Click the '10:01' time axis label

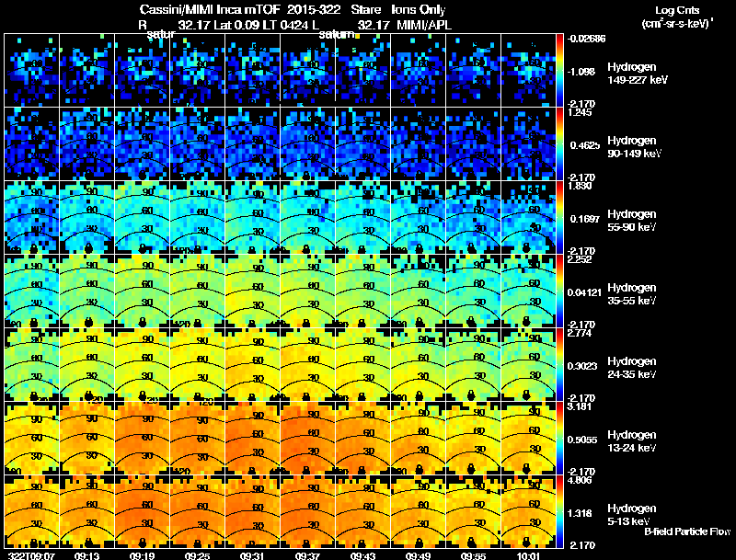tap(528, 555)
